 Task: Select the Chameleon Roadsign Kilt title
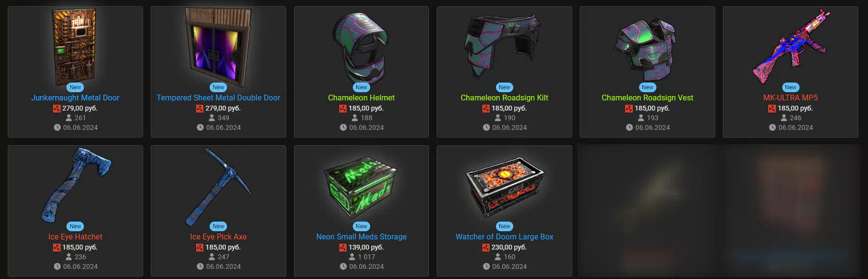(504, 98)
